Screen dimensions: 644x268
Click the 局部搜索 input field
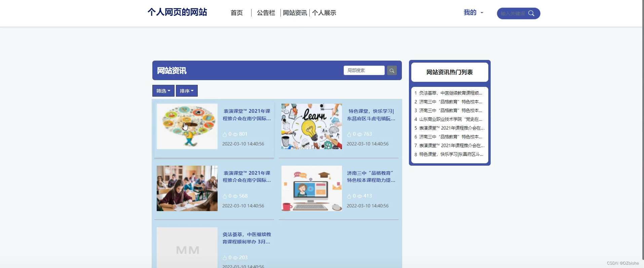[364, 70]
